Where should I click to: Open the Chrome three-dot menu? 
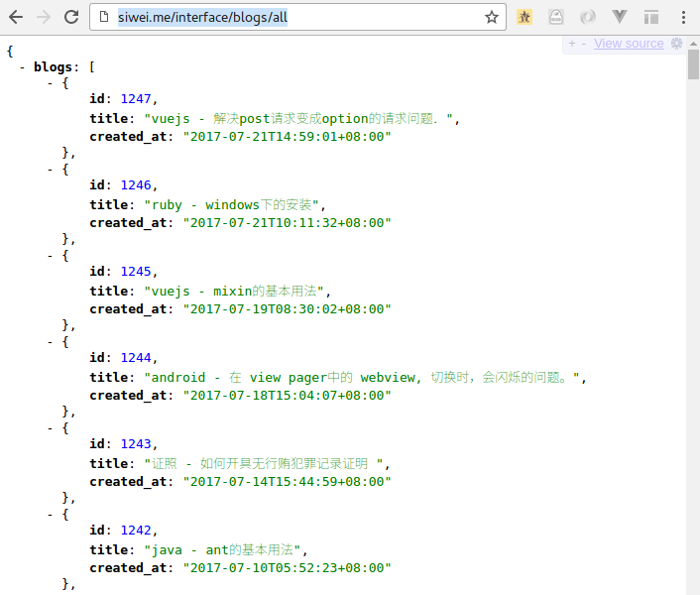[683, 17]
